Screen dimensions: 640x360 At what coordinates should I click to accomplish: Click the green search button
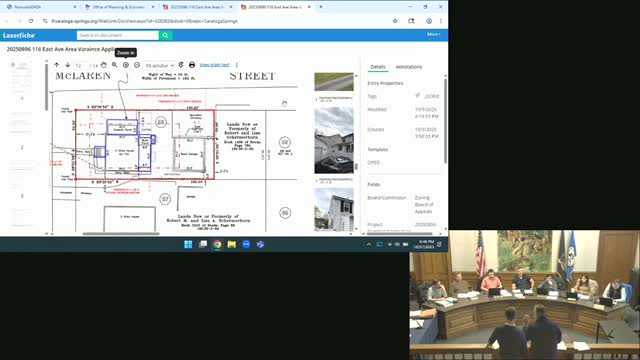coord(165,36)
